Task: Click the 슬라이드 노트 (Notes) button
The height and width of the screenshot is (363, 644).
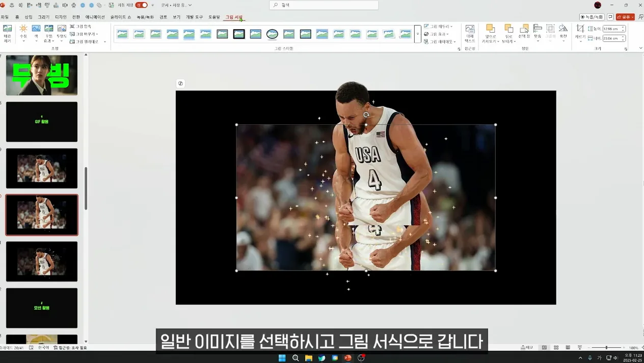Action: (x=527, y=348)
